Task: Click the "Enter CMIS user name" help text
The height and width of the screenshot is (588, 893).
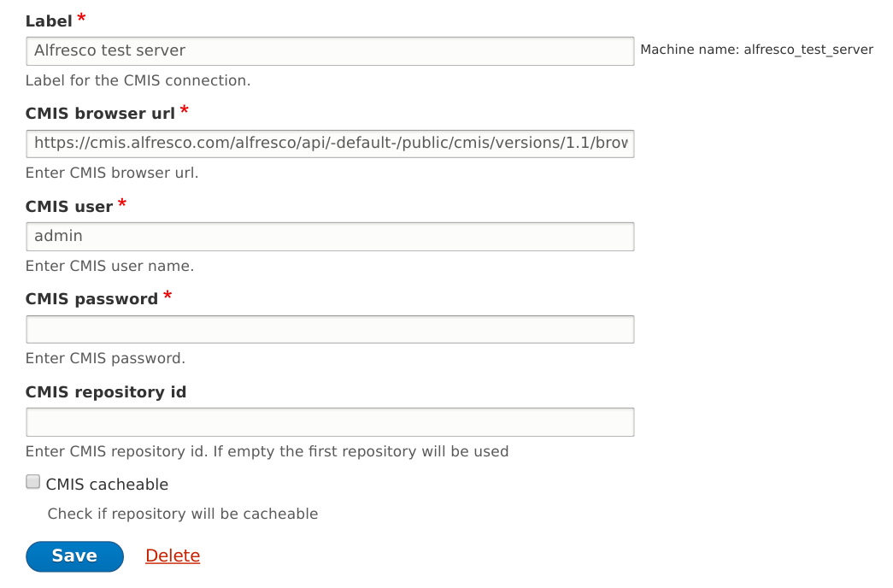Action: [109, 266]
